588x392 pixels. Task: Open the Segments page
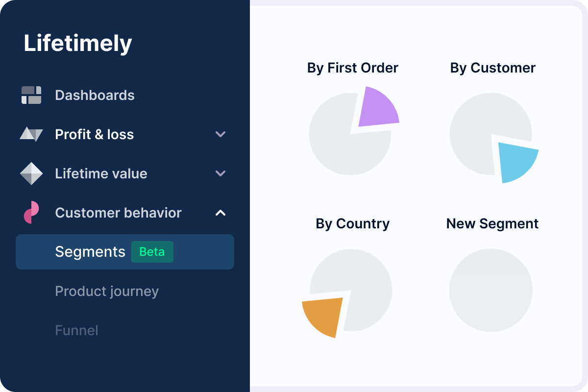pos(91,251)
